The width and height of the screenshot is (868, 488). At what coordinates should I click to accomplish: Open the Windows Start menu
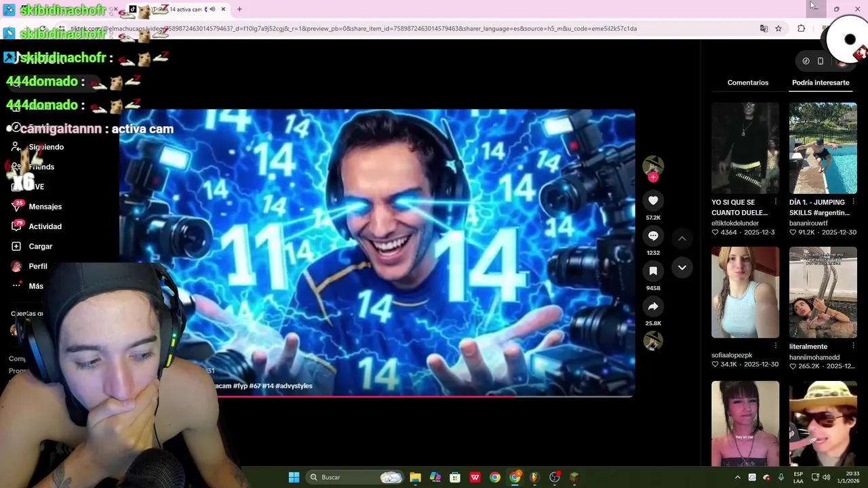point(294,477)
